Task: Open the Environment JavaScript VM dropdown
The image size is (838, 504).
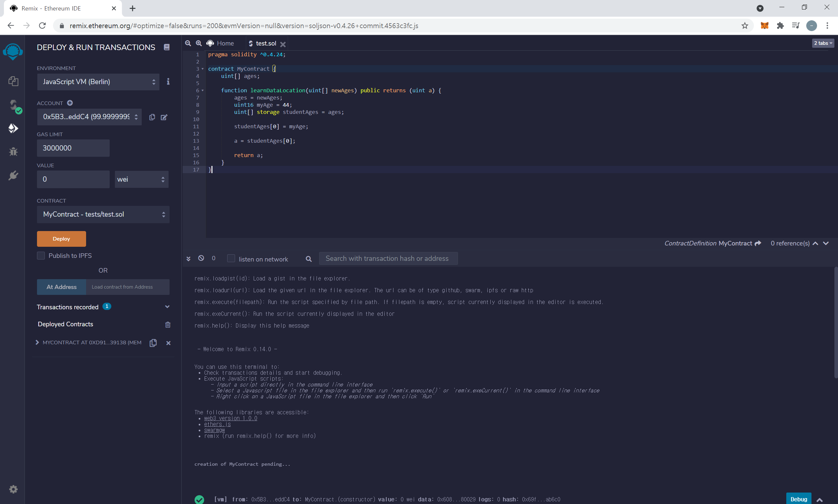Action: click(98, 82)
